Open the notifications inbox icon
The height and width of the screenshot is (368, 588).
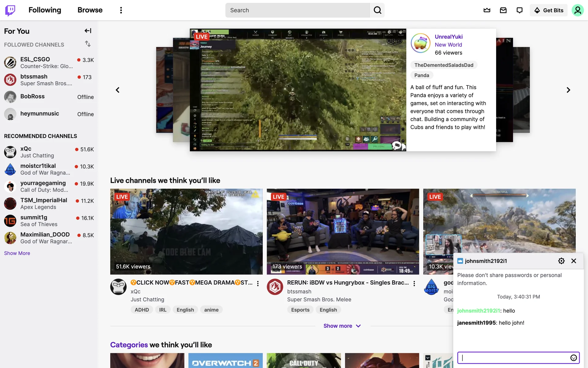coord(503,10)
